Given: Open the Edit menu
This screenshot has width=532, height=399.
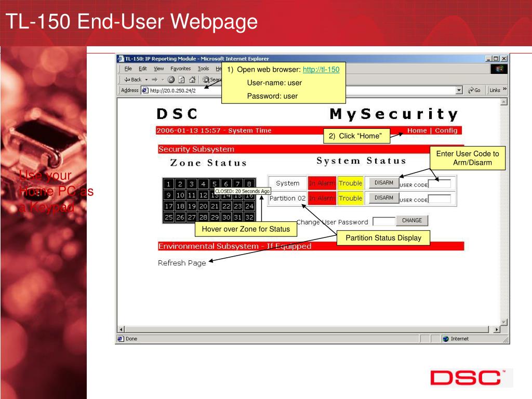Looking at the screenshot, I should pos(143,69).
